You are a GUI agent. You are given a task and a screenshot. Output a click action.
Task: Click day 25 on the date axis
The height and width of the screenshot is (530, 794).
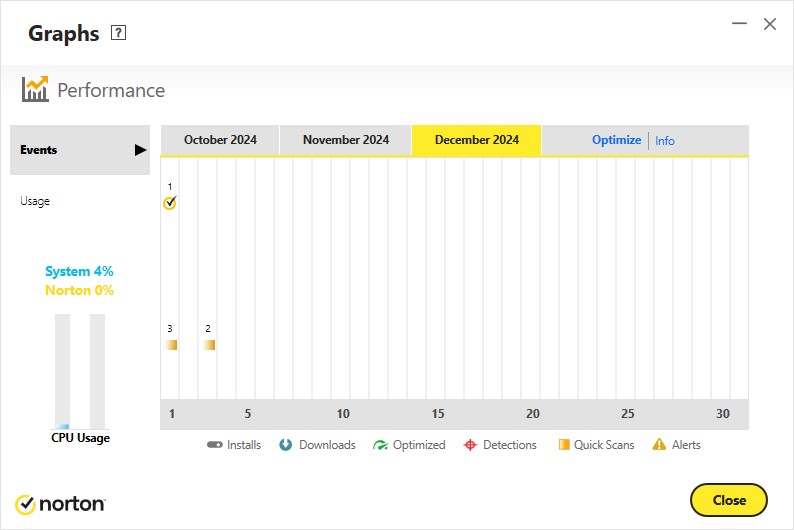(x=627, y=414)
